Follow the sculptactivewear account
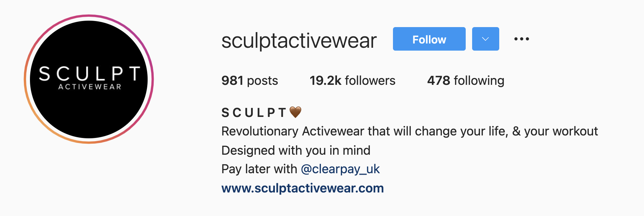The height and width of the screenshot is (216, 644). point(429,39)
